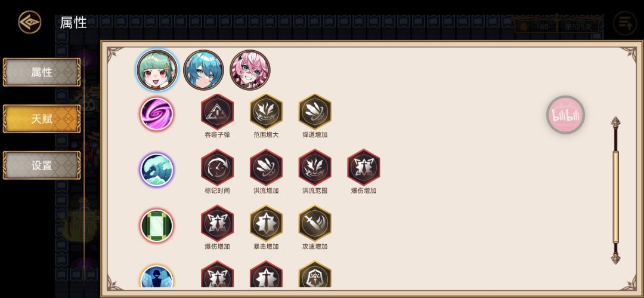Image resolution: width=644 pixels, height=298 pixels.
Task: Select the blue-haired character portrait
Action: click(203, 70)
